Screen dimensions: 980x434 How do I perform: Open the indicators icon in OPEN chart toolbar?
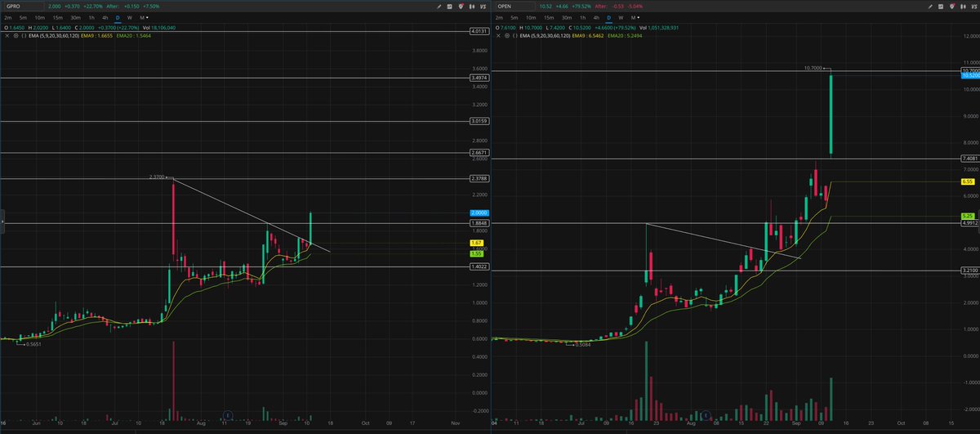pyautogui.click(x=941, y=7)
